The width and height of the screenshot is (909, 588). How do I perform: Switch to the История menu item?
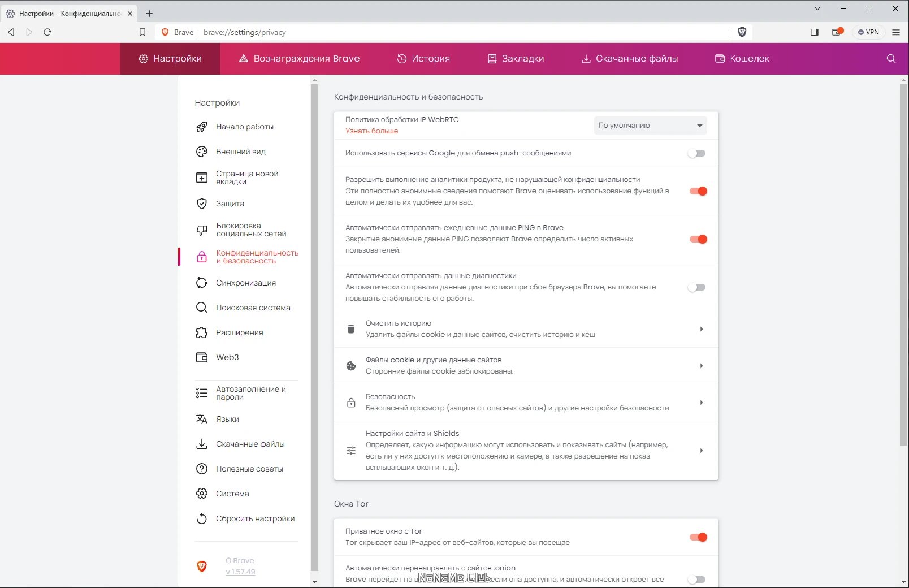[424, 58]
